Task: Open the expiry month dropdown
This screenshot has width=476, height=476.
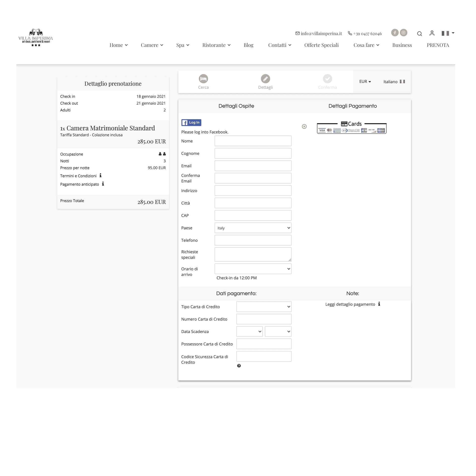Action: pyautogui.click(x=249, y=331)
